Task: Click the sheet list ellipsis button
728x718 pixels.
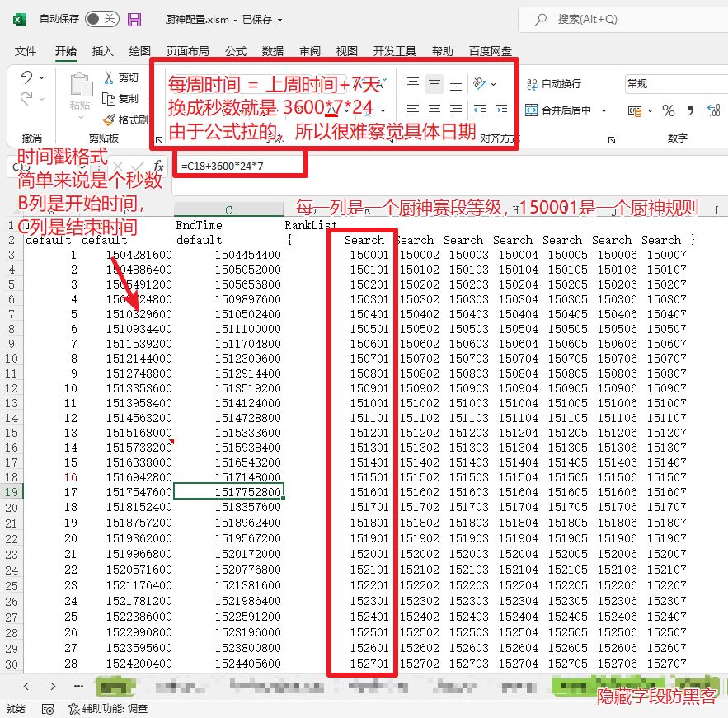Action: (x=78, y=687)
